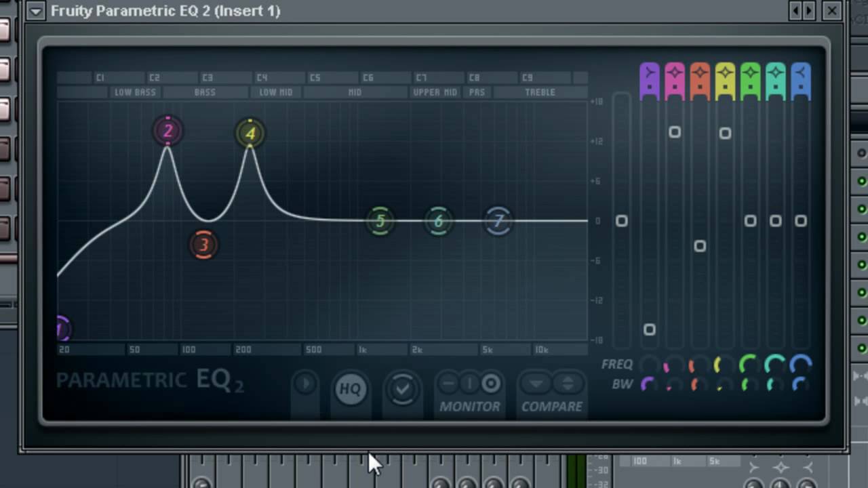Click the green band 5 BW knob
The image size is (868, 488).
click(x=750, y=385)
